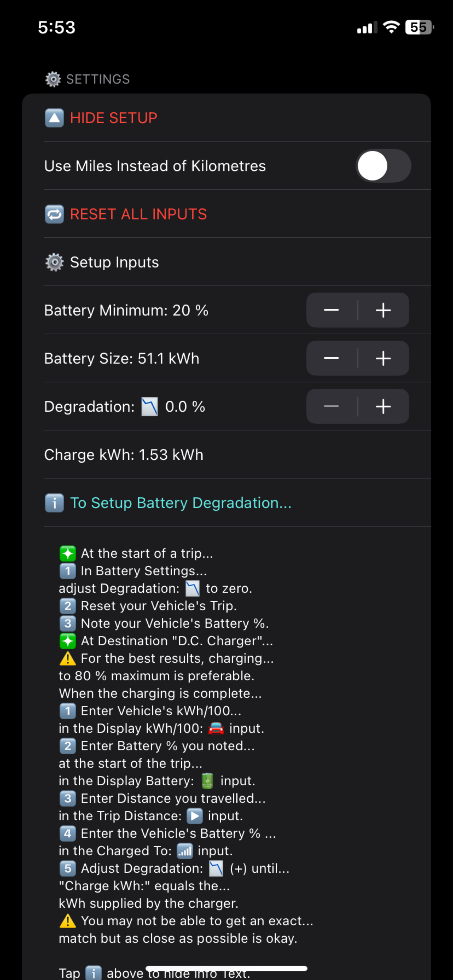
Task: Increase Battery Minimum with plus button
Action: point(383,310)
